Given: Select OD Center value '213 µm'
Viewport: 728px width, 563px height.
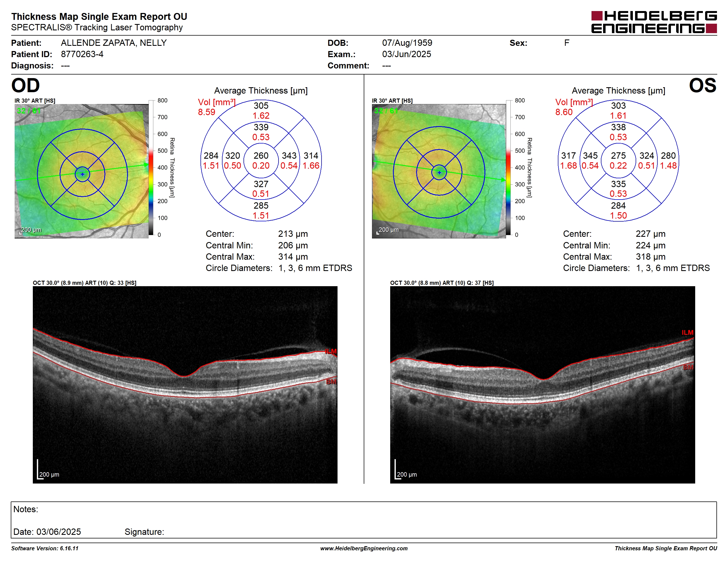Looking at the screenshot, I should pyautogui.click(x=293, y=234).
